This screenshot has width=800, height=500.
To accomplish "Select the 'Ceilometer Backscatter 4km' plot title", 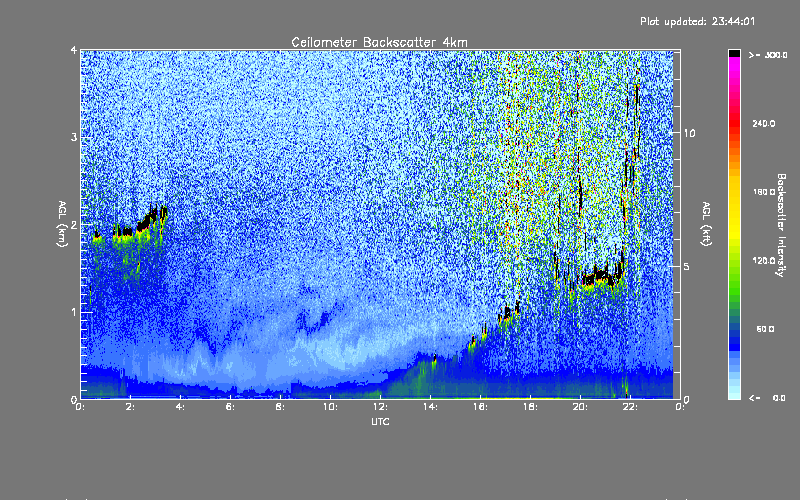I will pyautogui.click(x=379, y=42).
